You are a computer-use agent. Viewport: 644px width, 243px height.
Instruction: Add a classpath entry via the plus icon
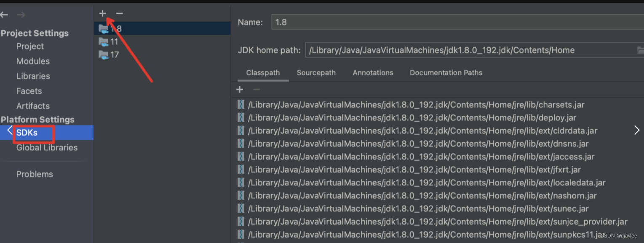point(240,89)
